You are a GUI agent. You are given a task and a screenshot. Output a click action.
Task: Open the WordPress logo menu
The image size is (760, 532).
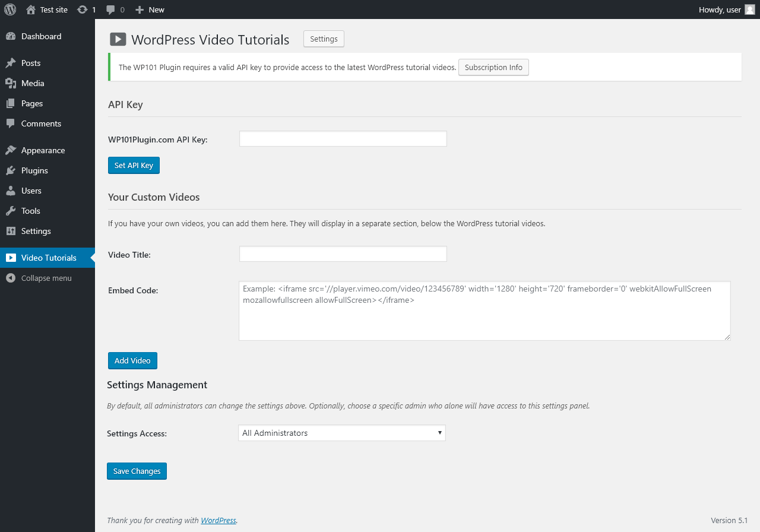pyautogui.click(x=10, y=9)
